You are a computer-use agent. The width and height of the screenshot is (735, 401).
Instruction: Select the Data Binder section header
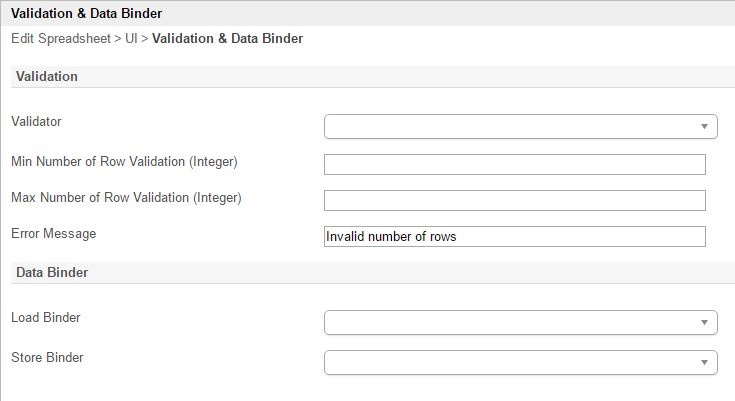click(x=52, y=272)
